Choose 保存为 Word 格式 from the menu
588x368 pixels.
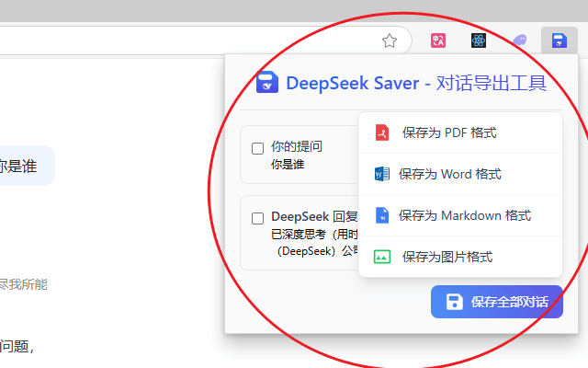pos(449,174)
